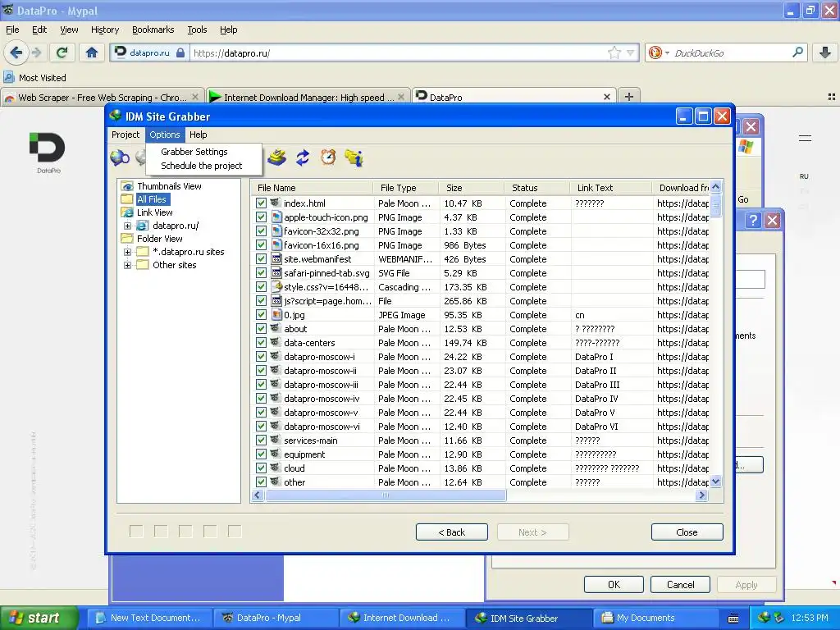The width and height of the screenshot is (840, 630).
Task: Open the search engine selector dropdown
Action: point(667,53)
